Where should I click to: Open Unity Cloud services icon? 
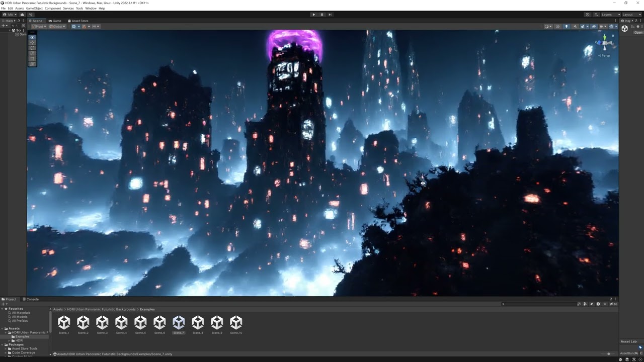22,15
